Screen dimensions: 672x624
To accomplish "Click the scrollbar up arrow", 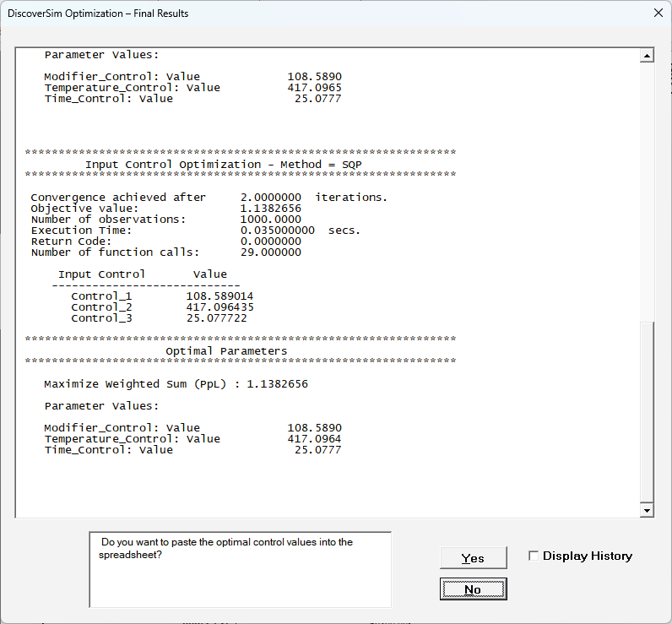I will tap(647, 56).
